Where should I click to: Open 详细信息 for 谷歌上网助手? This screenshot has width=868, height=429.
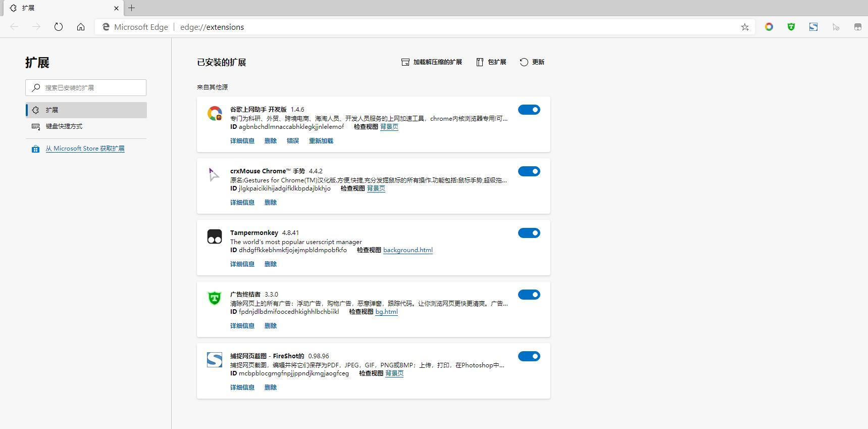click(x=242, y=141)
